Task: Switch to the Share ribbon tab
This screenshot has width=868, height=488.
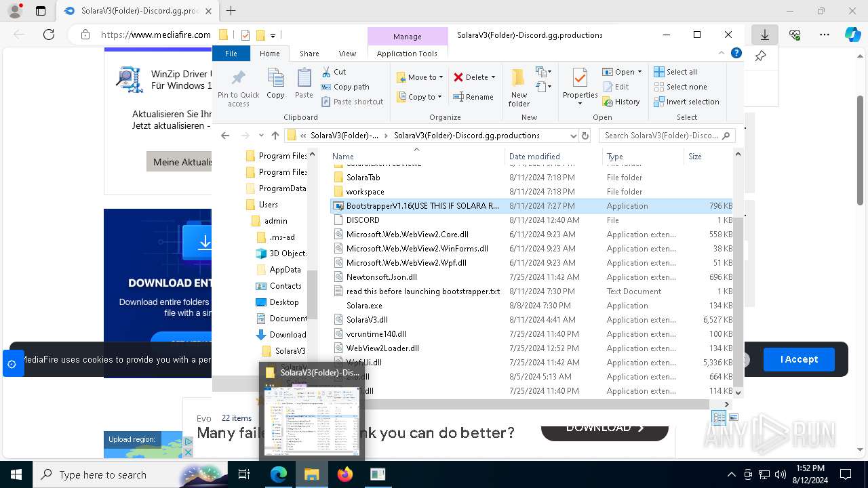Action: (x=309, y=54)
